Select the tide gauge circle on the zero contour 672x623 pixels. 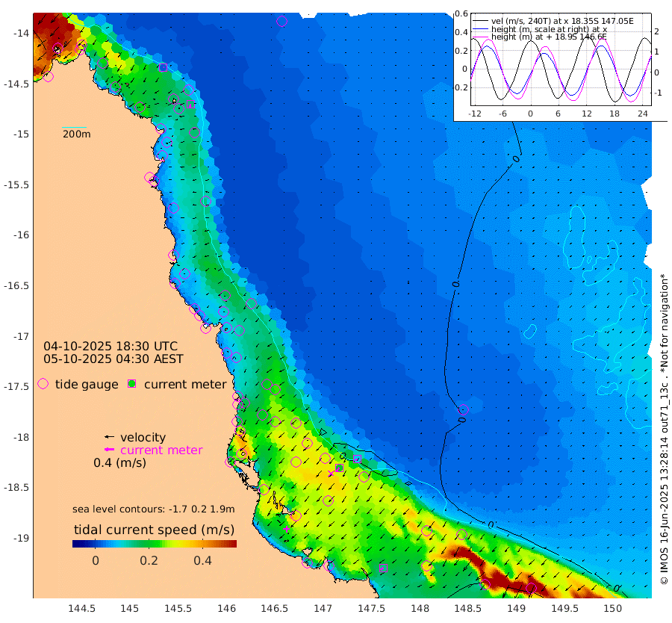[463, 409]
